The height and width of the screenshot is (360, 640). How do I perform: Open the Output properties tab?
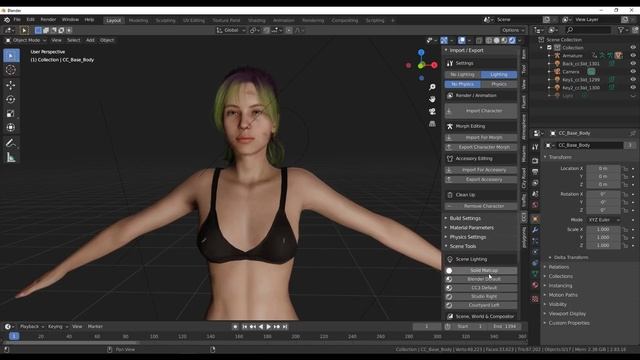[x=535, y=172]
